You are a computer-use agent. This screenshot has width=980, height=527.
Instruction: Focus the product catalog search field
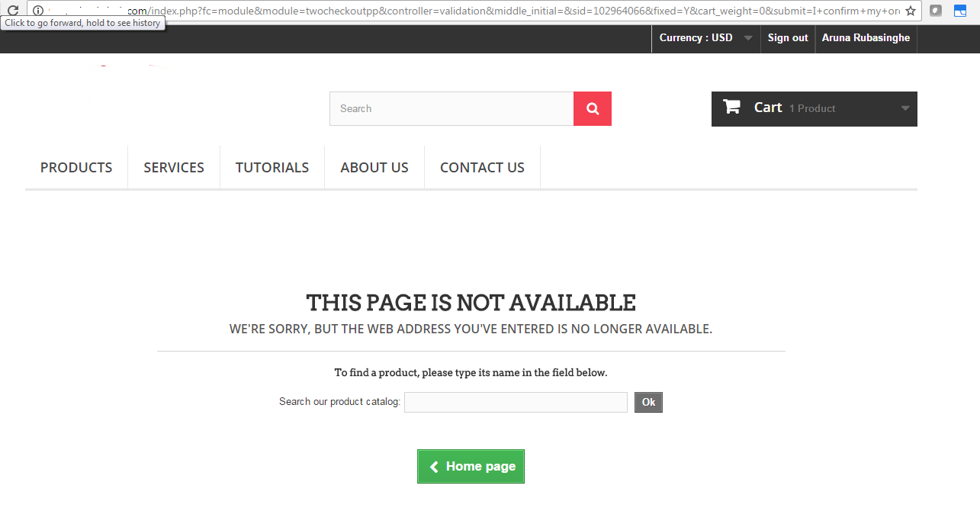516,402
